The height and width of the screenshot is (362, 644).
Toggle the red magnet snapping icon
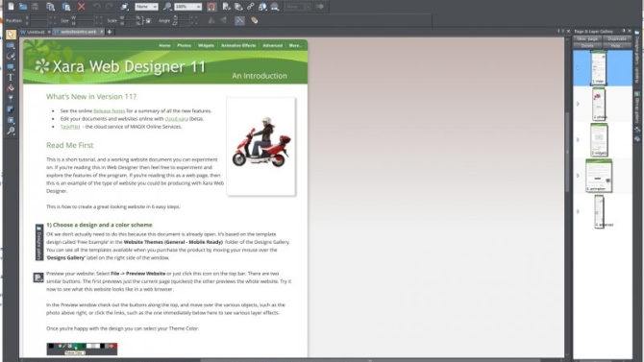(x=211, y=7)
